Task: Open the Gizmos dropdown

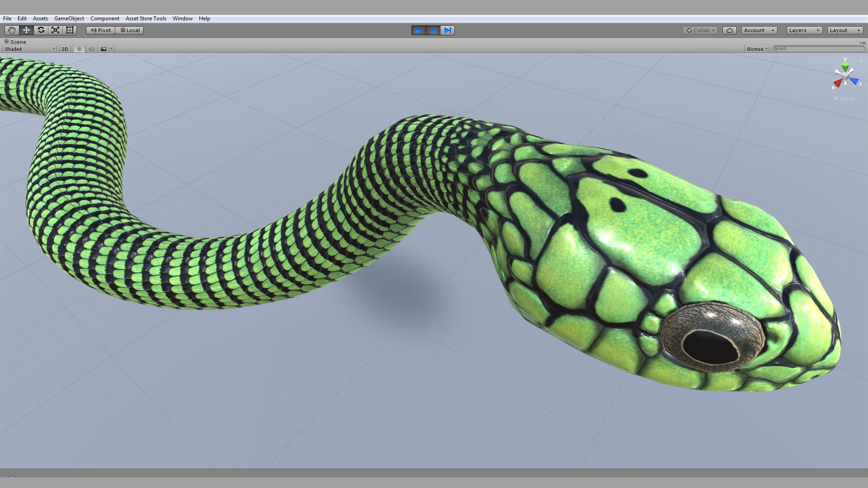Action: point(757,49)
